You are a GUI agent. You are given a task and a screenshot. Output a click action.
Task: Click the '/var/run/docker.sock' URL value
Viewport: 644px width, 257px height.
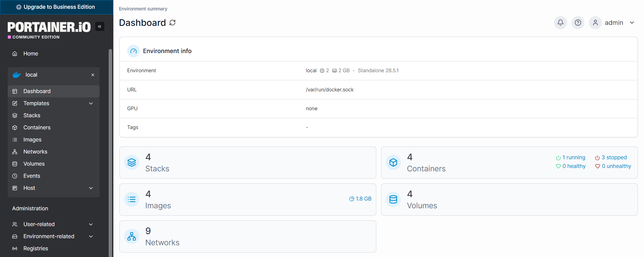coord(330,90)
